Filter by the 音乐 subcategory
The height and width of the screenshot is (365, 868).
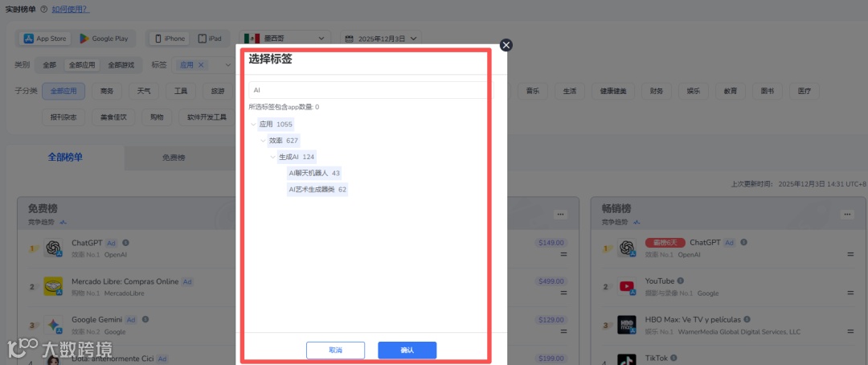pyautogui.click(x=533, y=92)
